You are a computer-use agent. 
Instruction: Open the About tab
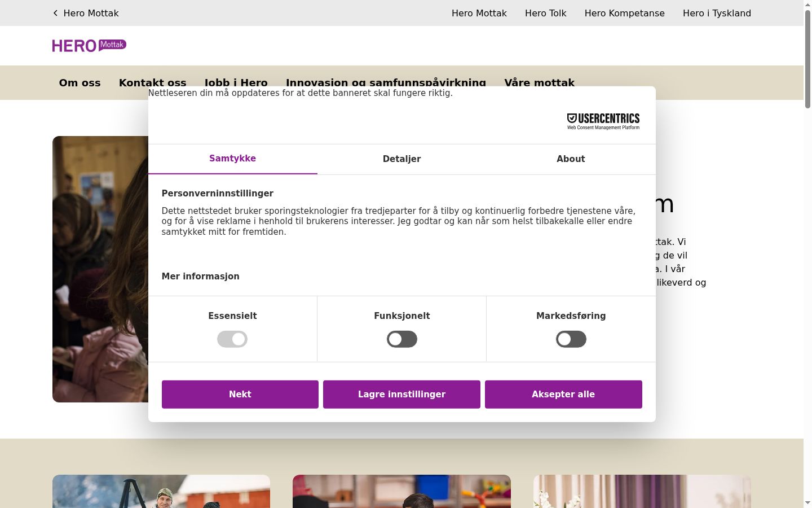[571, 159]
